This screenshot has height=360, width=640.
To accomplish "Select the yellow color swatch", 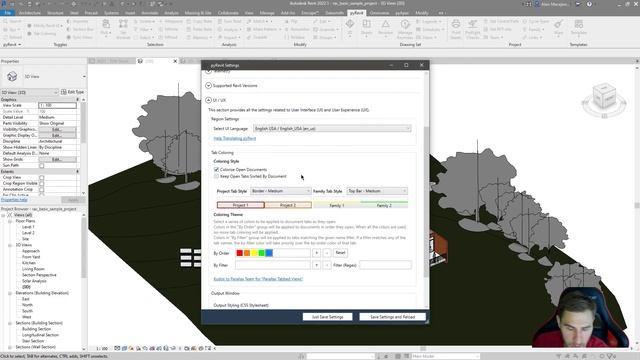I will [x=254, y=253].
